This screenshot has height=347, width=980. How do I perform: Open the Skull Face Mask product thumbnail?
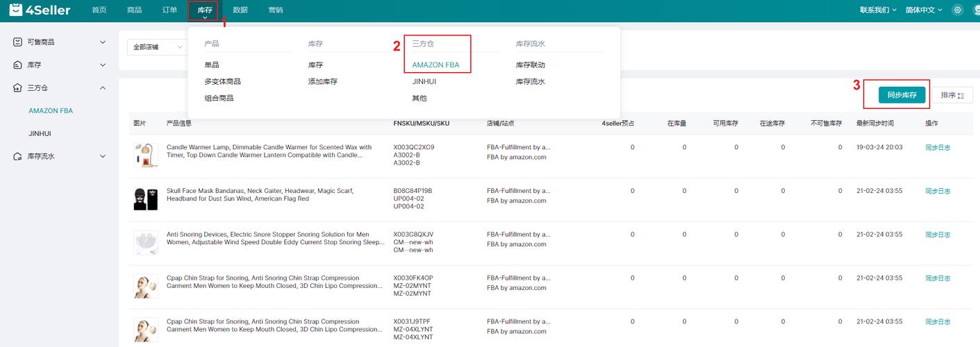coord(146,199)
